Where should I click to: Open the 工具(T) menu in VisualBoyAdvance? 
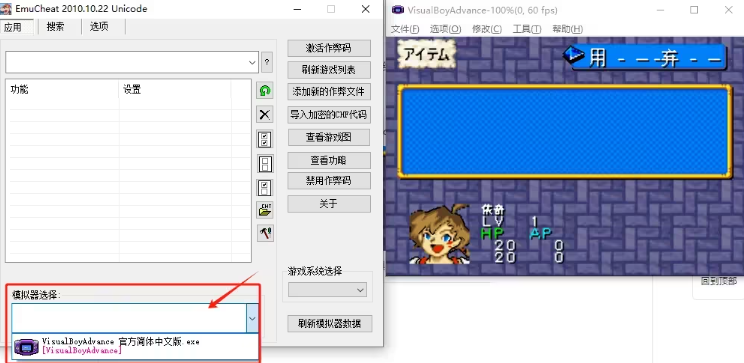527,29
